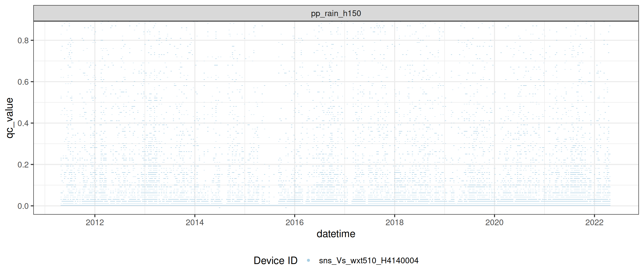Click the 2016 x-axis tick label
The image size is (644, 276).
pyautogui.click(x=294, y=222)
